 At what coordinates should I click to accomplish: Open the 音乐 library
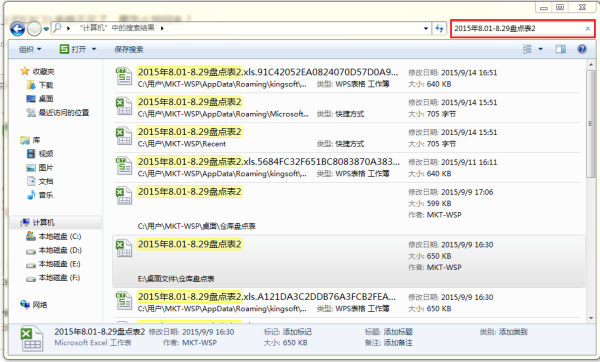point(40,195)
